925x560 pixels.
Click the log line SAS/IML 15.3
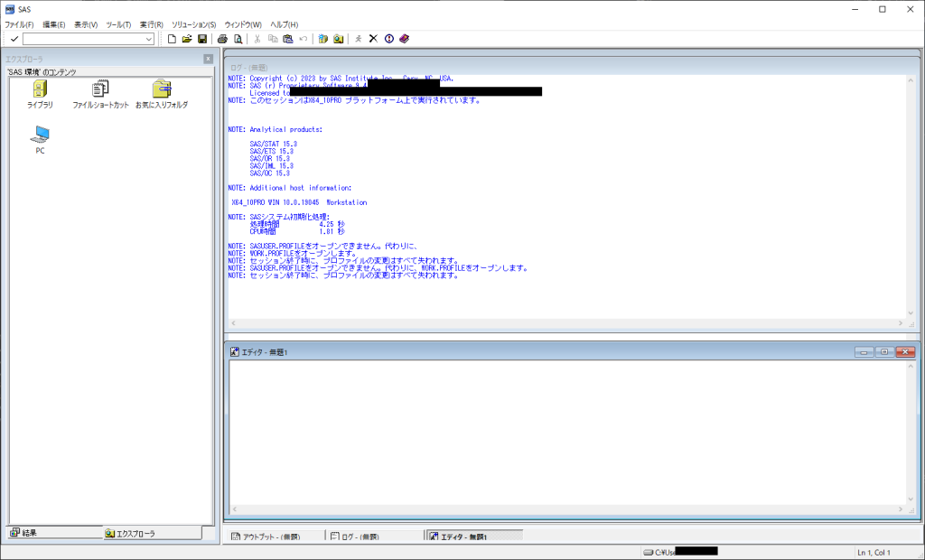[271, 166]
